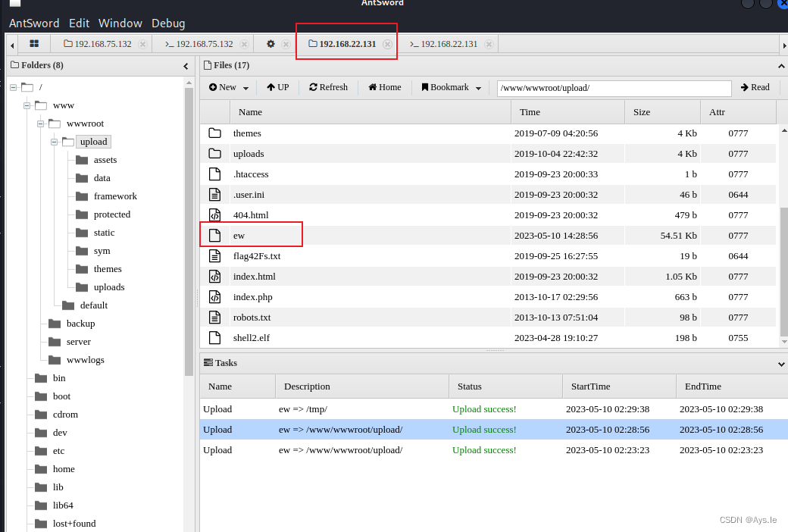
Task: Click the Home button
Action: (x=384, y=87)
